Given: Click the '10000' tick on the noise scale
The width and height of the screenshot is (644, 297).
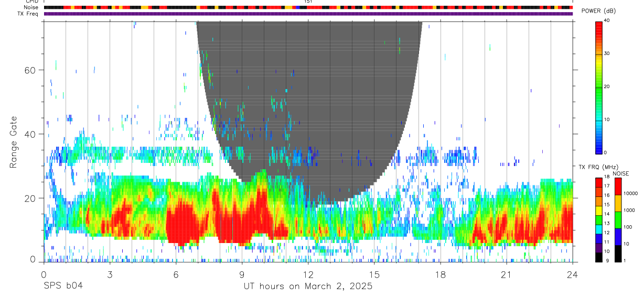Looking at the screenshot, I should click(x=631, y=193).
